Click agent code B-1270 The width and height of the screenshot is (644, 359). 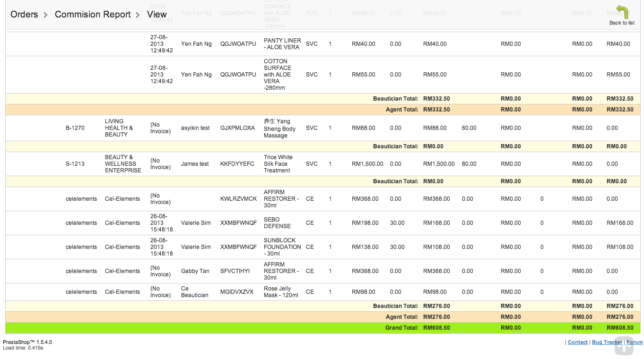75,128
